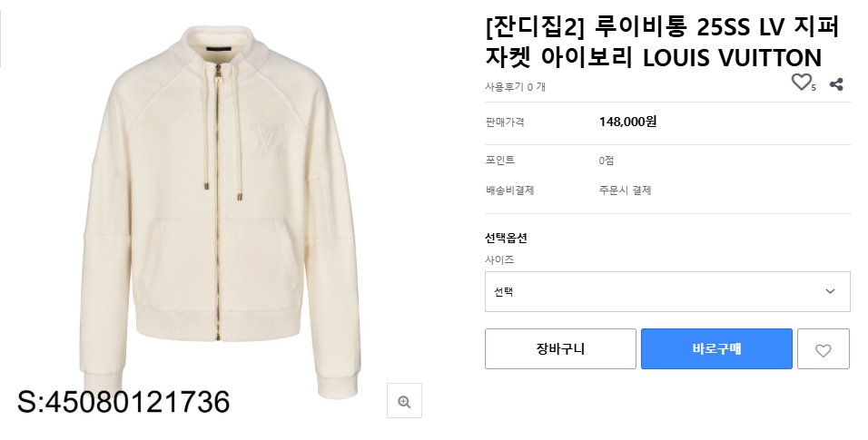Click the share icon near the title
868x440 pixels.
(x=837, y=84)
